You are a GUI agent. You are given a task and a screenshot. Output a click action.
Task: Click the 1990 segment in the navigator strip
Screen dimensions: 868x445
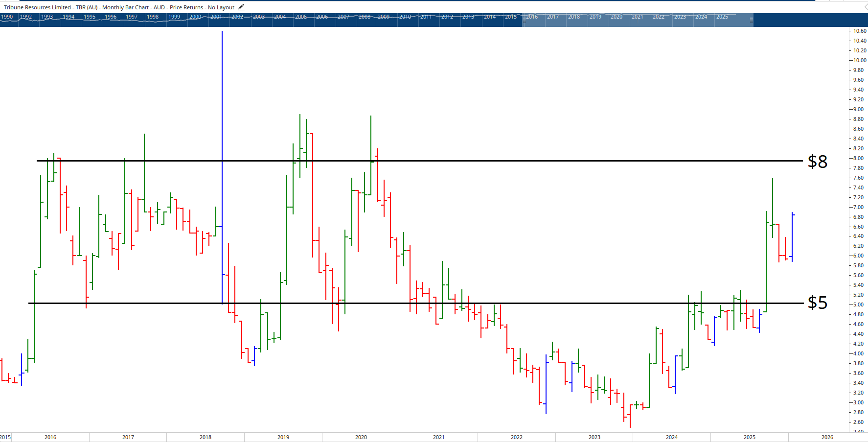pos(8,16)
